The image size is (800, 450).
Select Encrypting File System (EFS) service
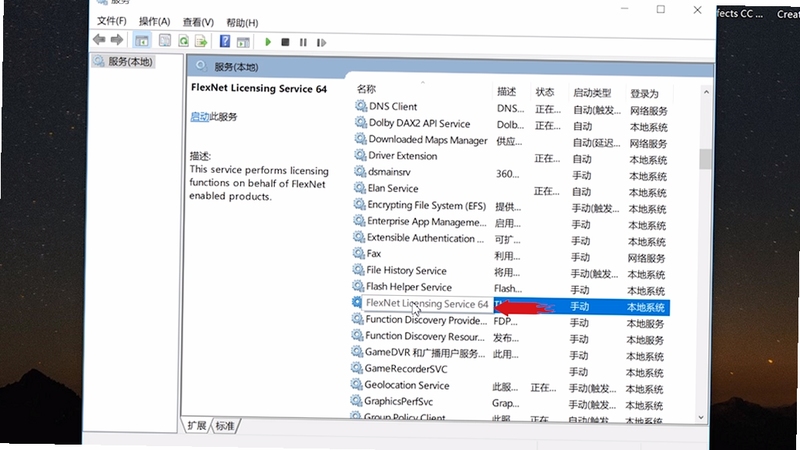(x=427, y=205)
